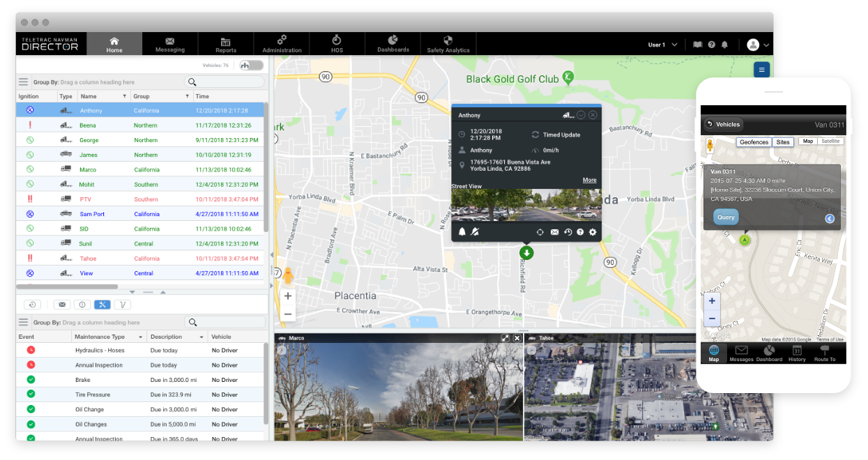Image resolution: width=868 pixels, height=460 pixels.
Task: Open the gear settings icon in Anthony popup
Action: (x=593, y=232)
